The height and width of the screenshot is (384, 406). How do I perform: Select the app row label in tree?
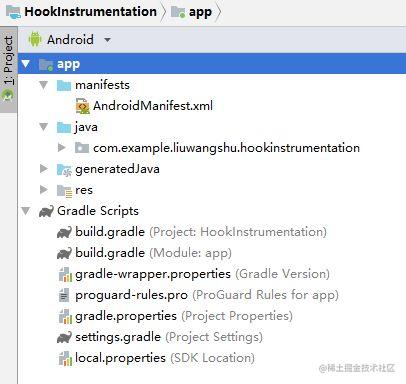[x=68, y=64]
